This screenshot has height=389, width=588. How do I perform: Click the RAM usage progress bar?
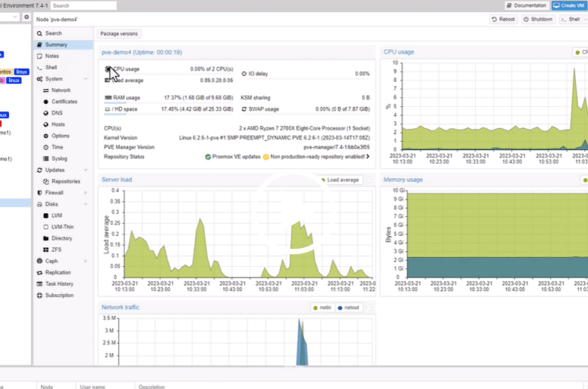(x=168, y=103)
